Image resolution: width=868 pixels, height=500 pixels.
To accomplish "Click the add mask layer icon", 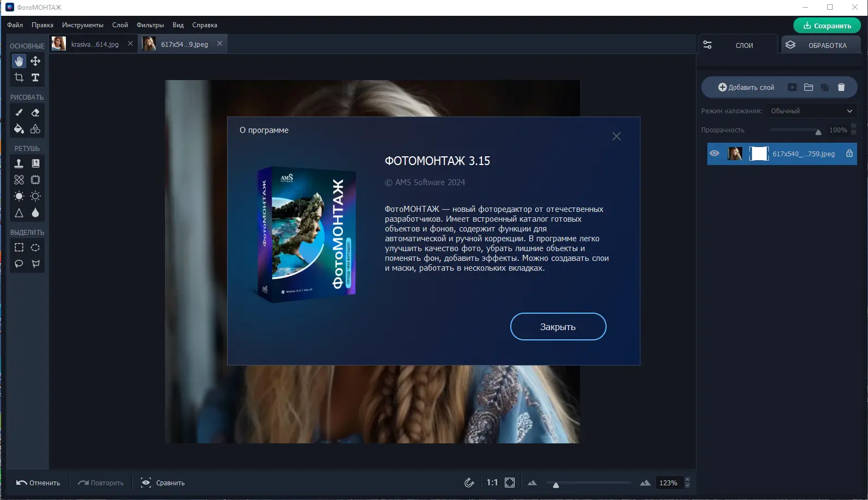I will pos(792,87).
